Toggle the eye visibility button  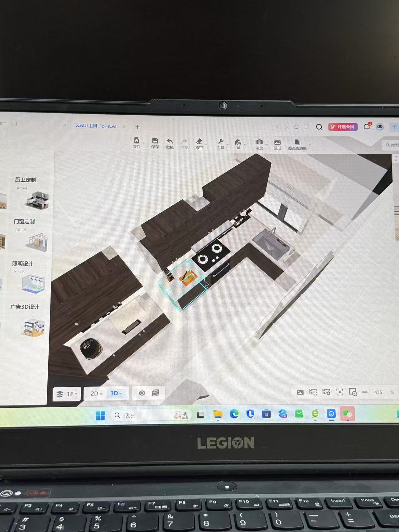coord(142,393)
